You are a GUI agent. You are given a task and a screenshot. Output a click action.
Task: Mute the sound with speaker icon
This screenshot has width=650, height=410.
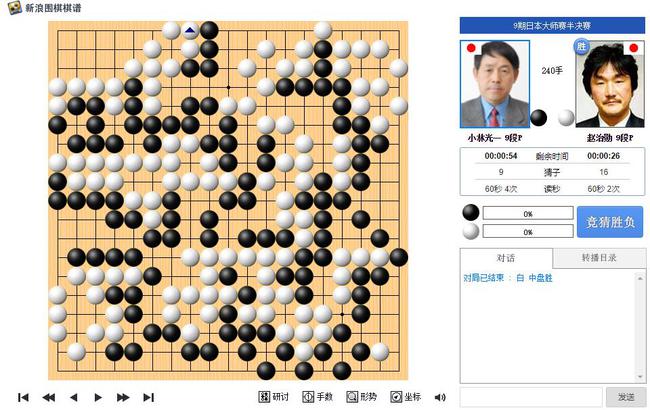(440, 397)
